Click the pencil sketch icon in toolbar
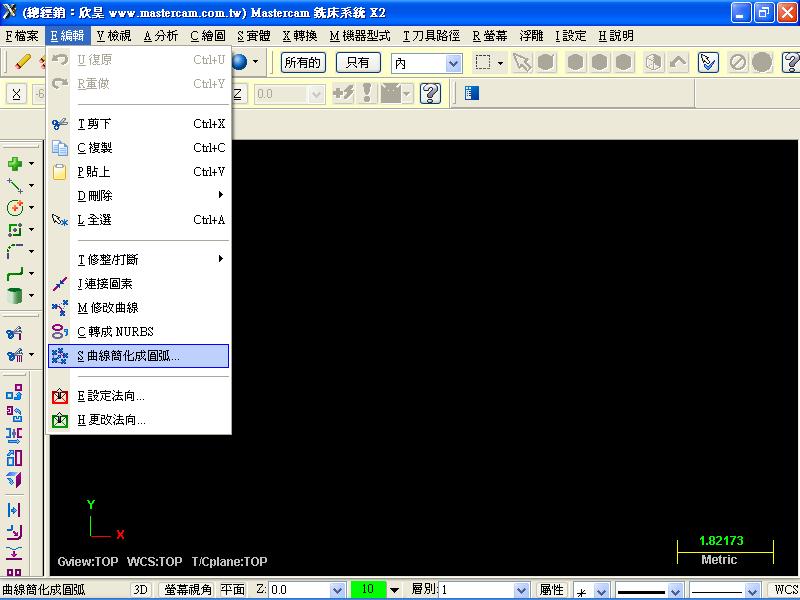The image size is (800, 600). [23, 62]
